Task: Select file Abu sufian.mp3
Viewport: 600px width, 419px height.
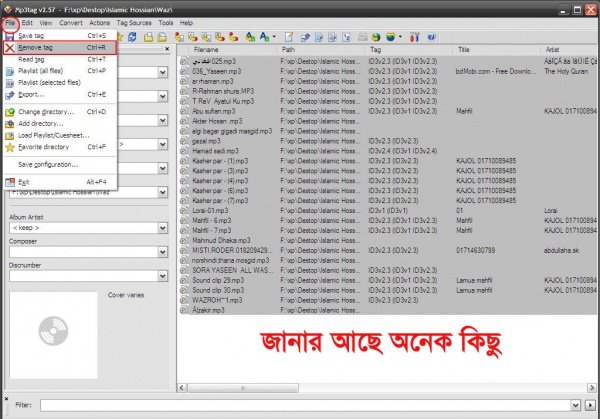Action: click(x=214, y=111)
